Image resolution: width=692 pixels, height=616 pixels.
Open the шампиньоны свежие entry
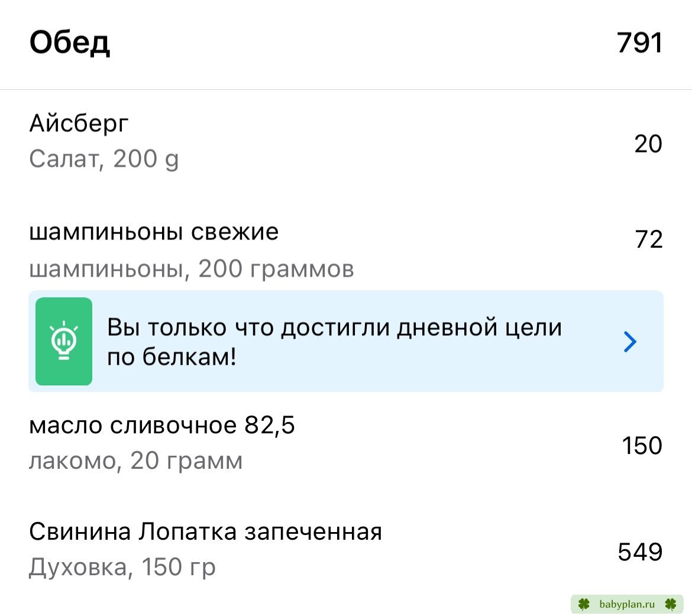coord(346,249)
